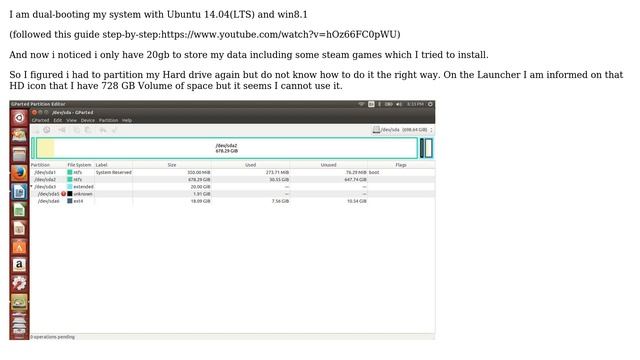The height and width of the screenshot is (360, 640).
Task: Open the GParted menu
Action: pyautogui.click(x=40, y=120)
